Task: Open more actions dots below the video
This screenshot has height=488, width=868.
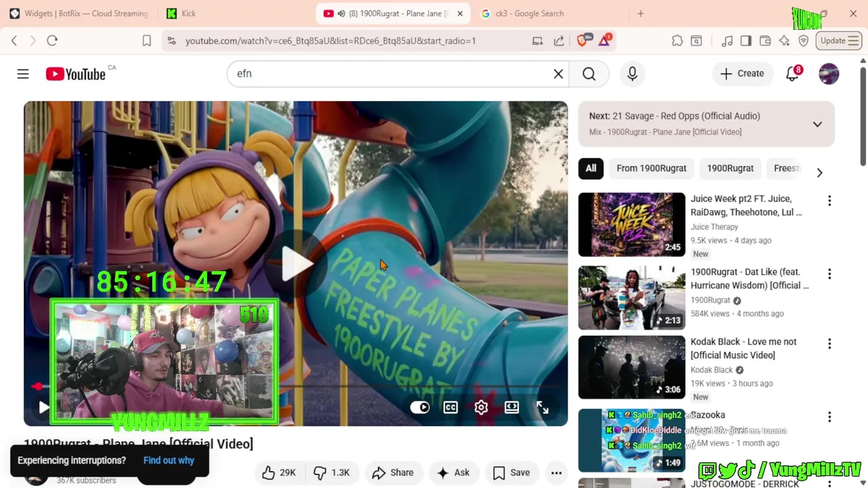Action: coord(556,472)
